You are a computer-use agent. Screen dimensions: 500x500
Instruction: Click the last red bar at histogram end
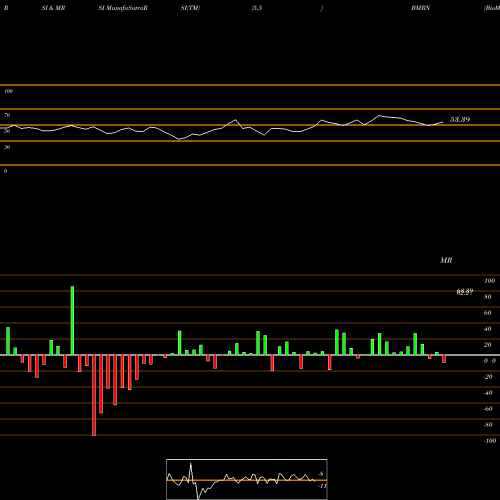click(x=444, y=359)
